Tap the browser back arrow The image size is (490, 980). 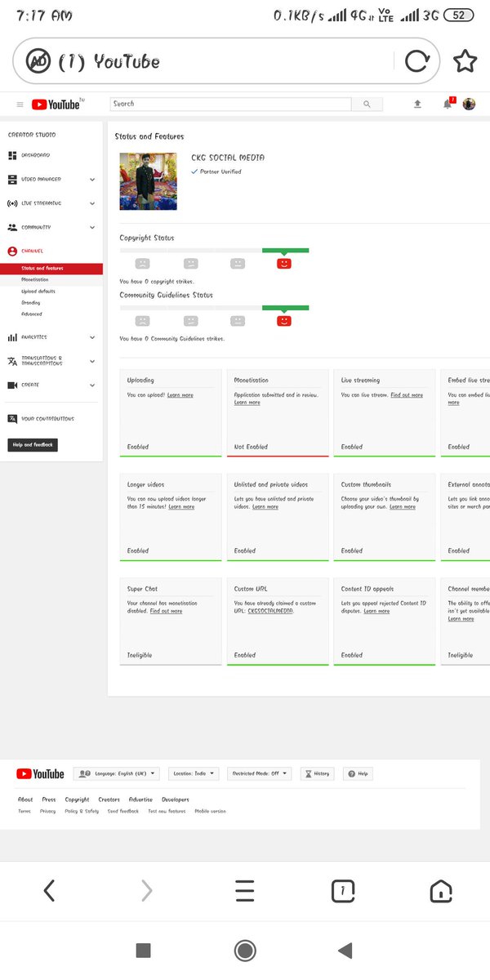click(49, 890)
